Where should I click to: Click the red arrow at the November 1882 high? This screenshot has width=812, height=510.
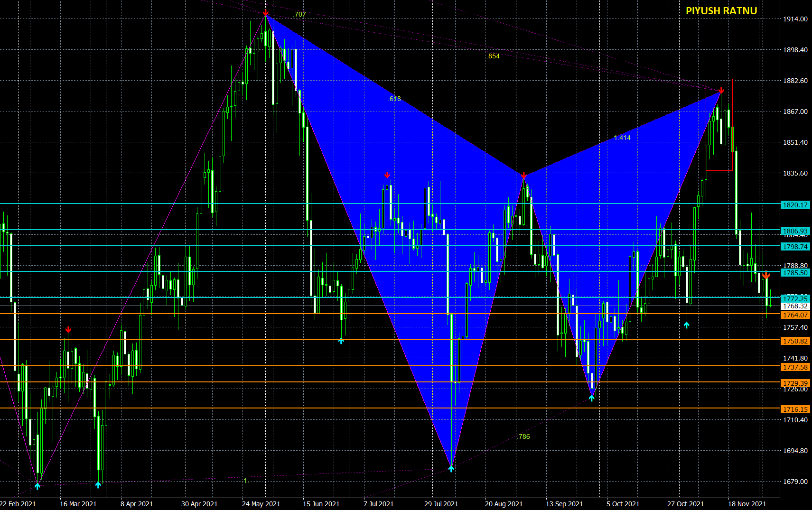pyautogui.click(x=721, y=90)
